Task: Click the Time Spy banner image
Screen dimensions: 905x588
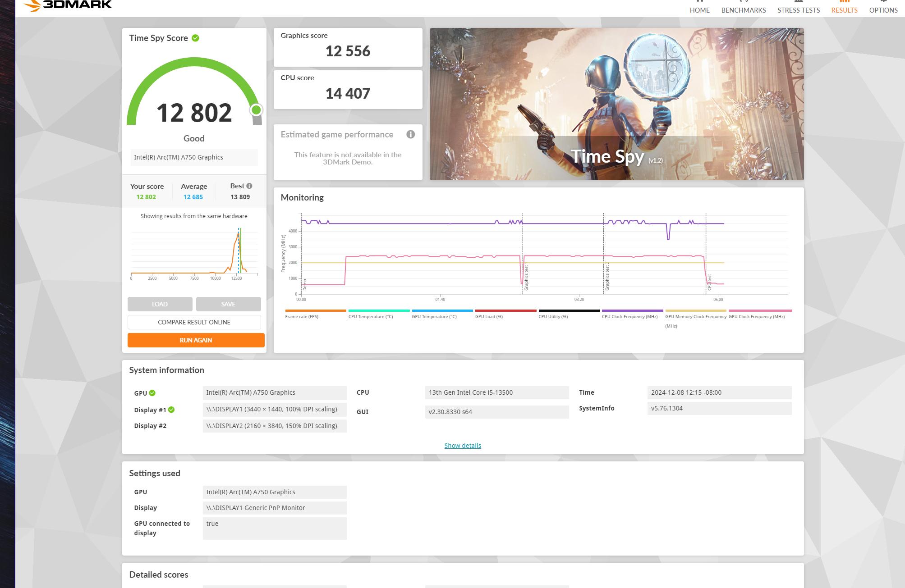Action: [616, 104]
